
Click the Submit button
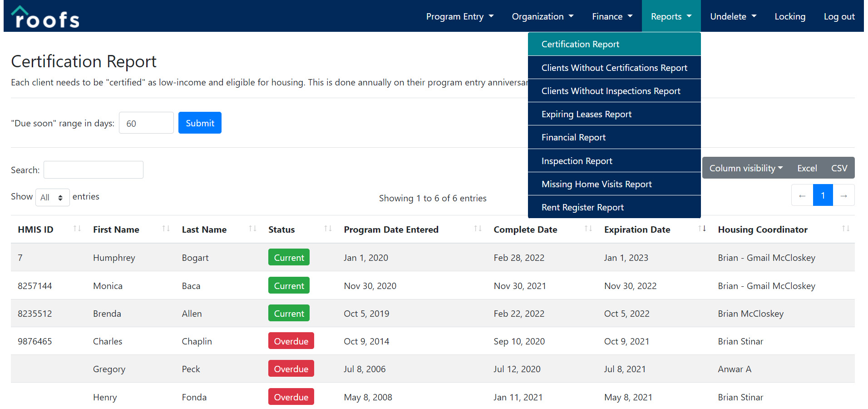coord(200,123)
